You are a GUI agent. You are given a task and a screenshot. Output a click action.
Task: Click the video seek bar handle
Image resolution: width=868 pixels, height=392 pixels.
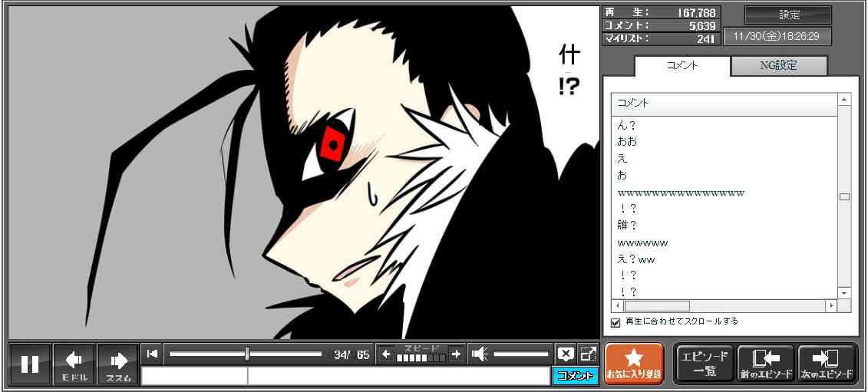247,354
